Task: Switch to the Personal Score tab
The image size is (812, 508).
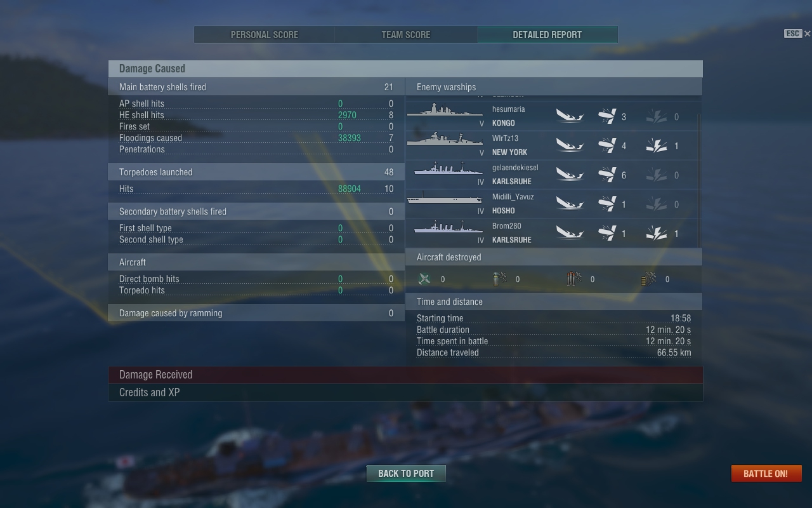Action: 265,35
